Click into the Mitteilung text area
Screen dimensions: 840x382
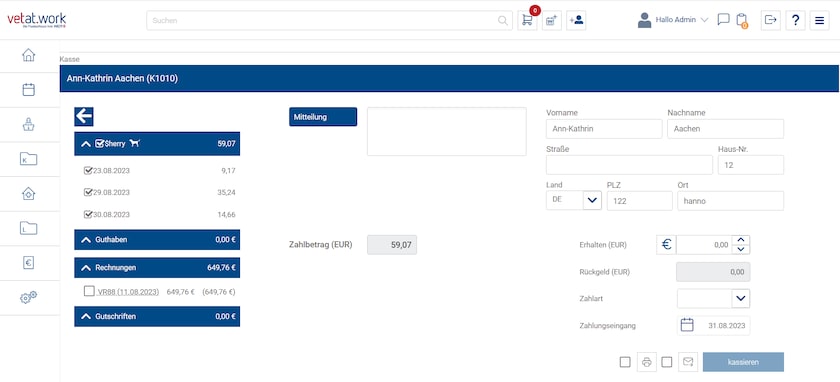pos(447,131)
